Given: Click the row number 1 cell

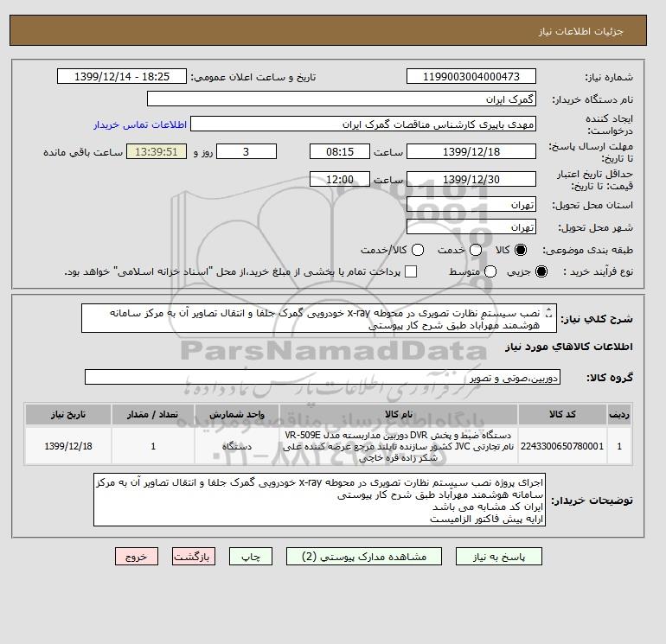Looking at the screenshot, I should [x=619, y=446].
